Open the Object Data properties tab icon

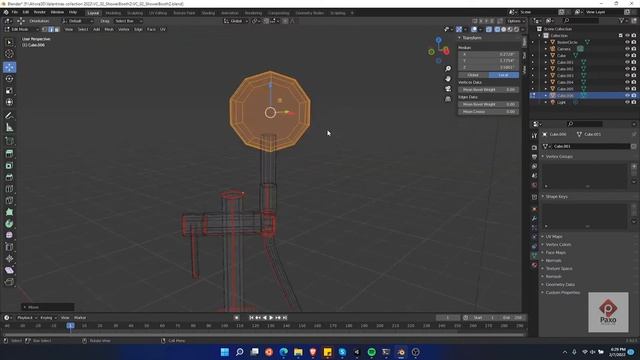point(534,256)
